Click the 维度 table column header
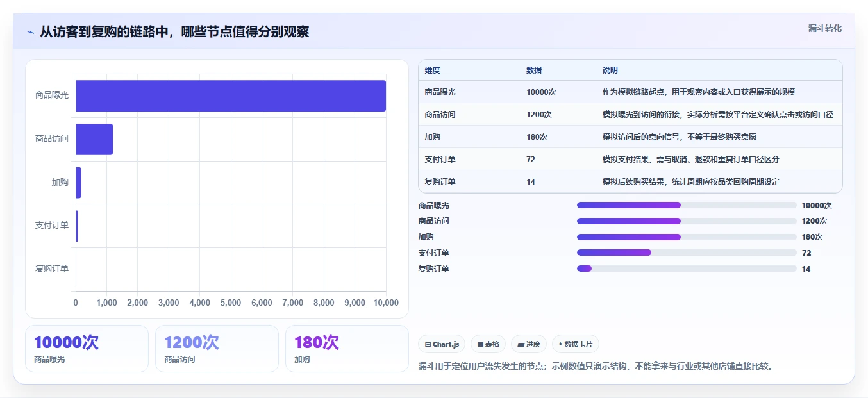 [433, 70]
